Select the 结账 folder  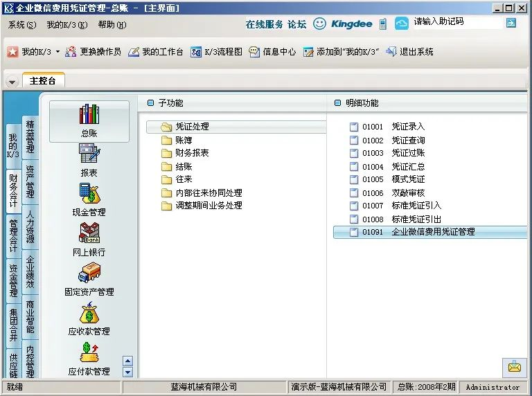(177, 166)
